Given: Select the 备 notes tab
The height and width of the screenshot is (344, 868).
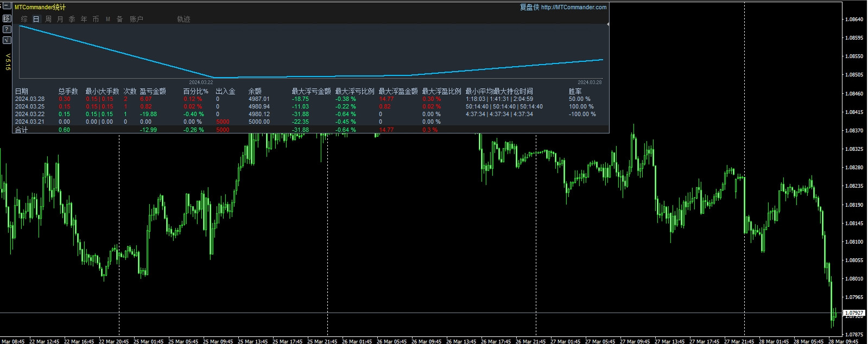Looking at the screenshot, I should [120, 19].
